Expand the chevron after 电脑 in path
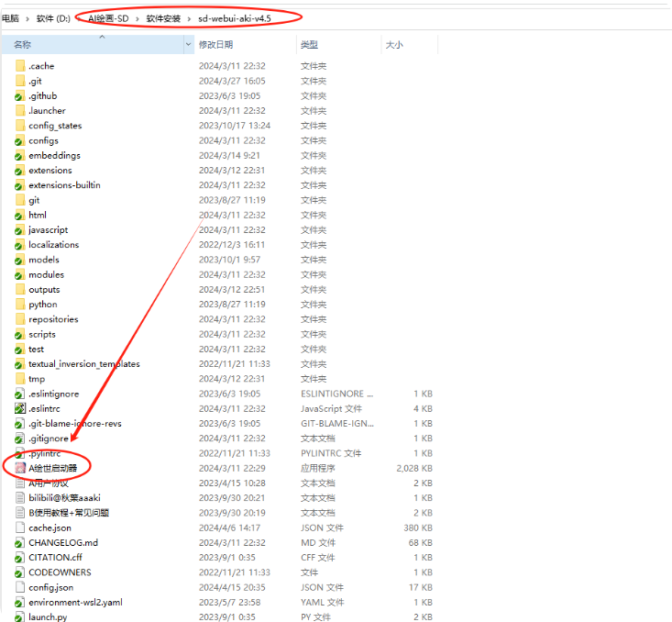This screenshot has height=622, width=672. [28, 18]
